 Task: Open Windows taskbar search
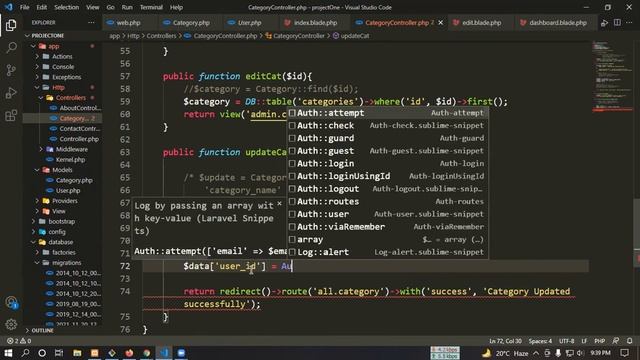point(25,353)
